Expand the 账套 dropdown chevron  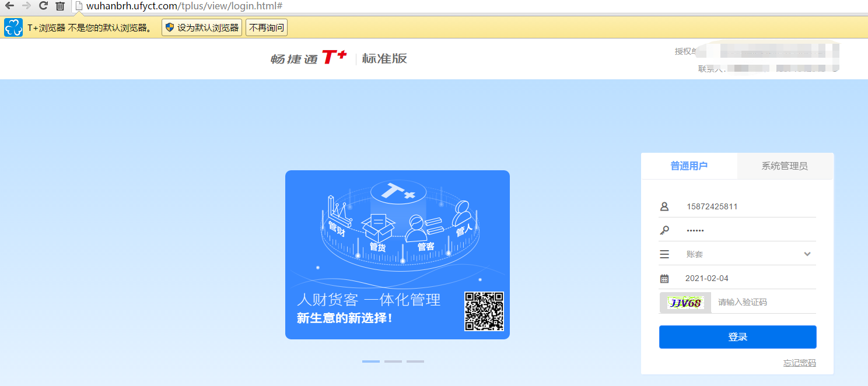click(807, 254)
